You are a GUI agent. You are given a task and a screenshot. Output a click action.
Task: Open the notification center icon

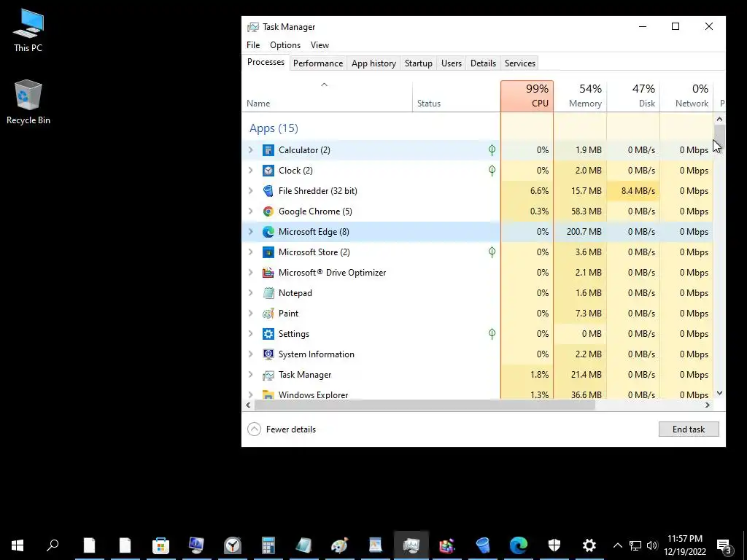click(724, 545)
